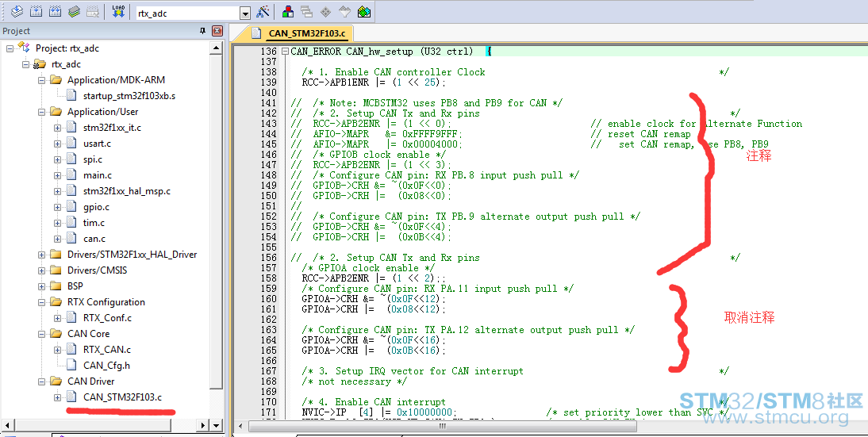Collapse the CAN Core group

[x=41, y=334]
